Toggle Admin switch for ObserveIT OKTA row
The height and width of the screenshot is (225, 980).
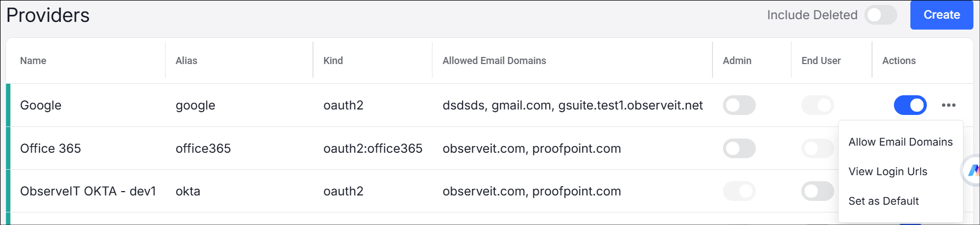pyautogui.click(x=739, y=191)
